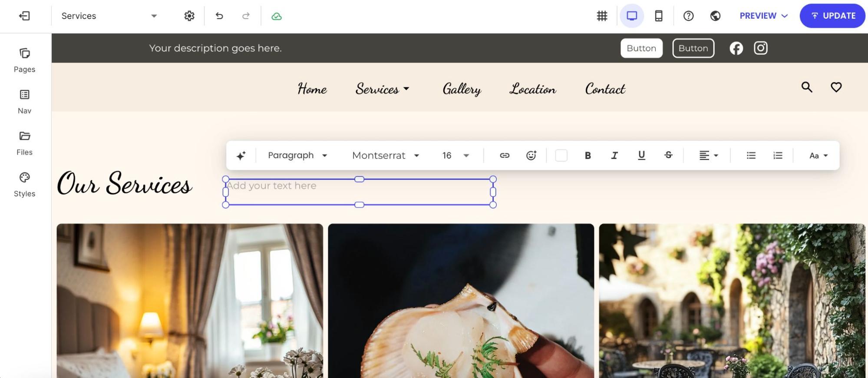Toggle italic formatting
This screenshot has height=378, width=868.
[x=614, y=156]
